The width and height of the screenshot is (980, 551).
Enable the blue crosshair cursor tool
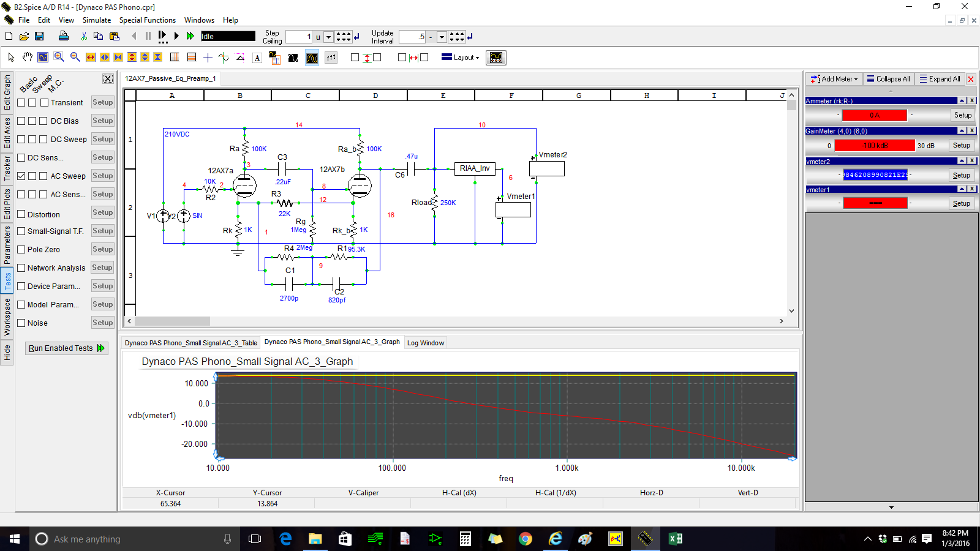pyautogui.click(x=208, y=58)
